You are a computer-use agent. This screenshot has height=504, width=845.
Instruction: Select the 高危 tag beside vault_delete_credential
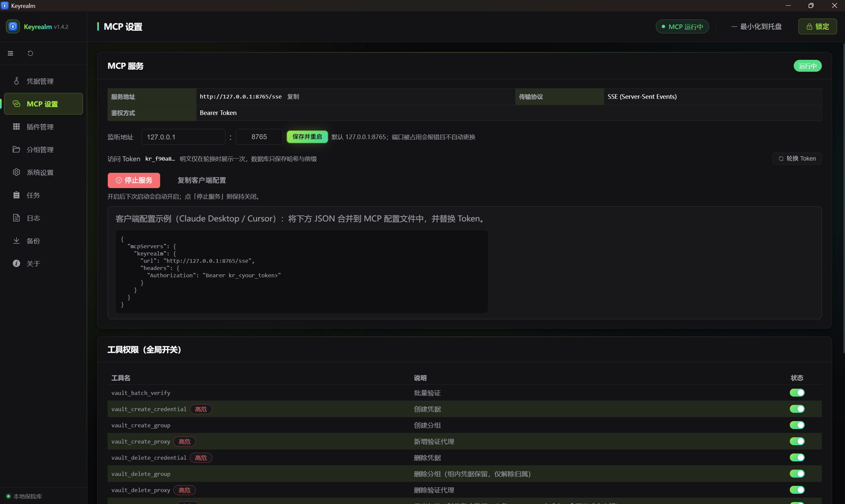[201, 458]
